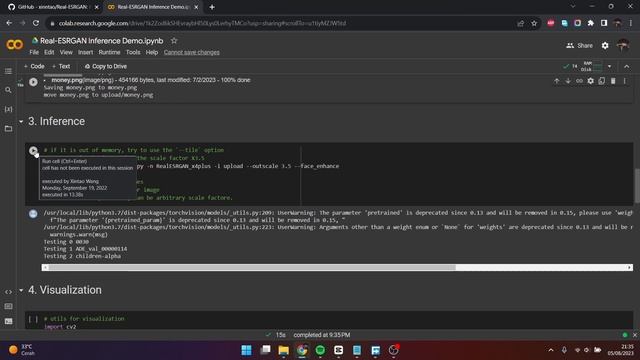Open the Files folder sidebar panel
The height and width of the screenshot is (360, 640).
click(x=8, y=129)
